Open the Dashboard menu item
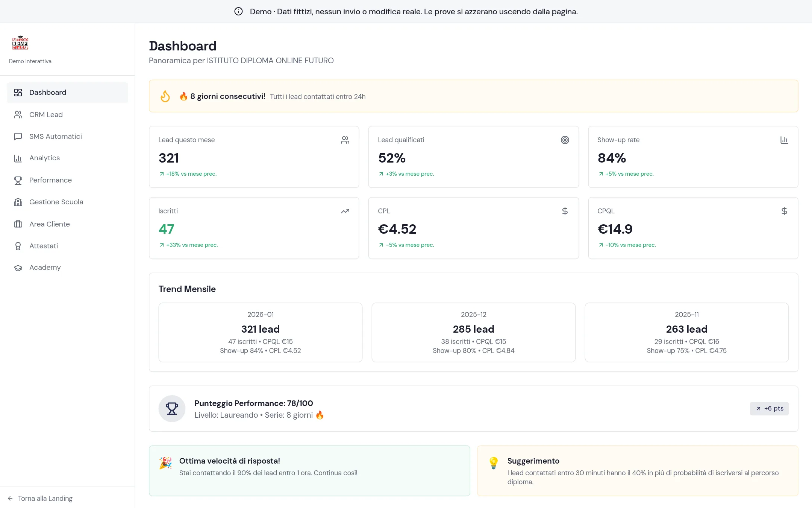The height and width of the screenshot is (508, 812). (67, 93)
